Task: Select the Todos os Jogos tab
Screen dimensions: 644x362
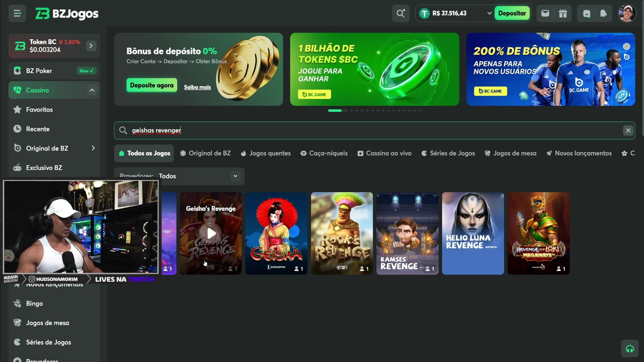Action: click(144, 153)
